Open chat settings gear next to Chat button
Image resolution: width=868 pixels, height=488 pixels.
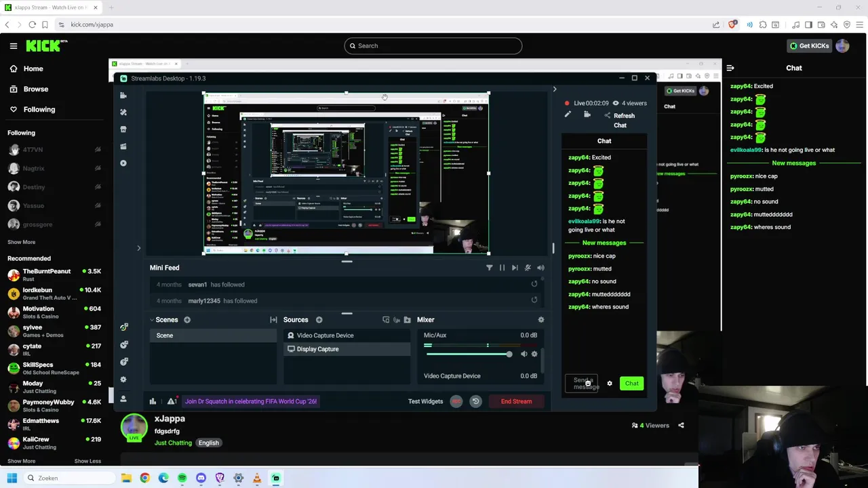(610, 384)
